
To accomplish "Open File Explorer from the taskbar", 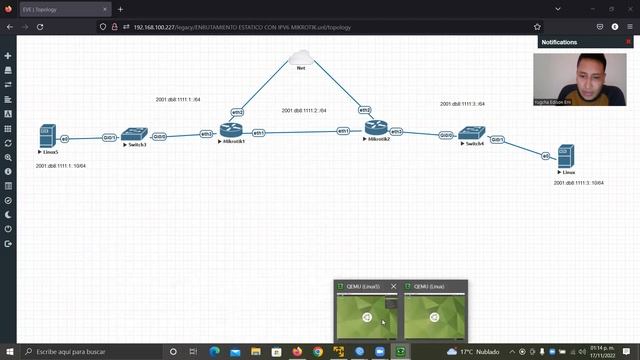I will [x=256, y=351].
